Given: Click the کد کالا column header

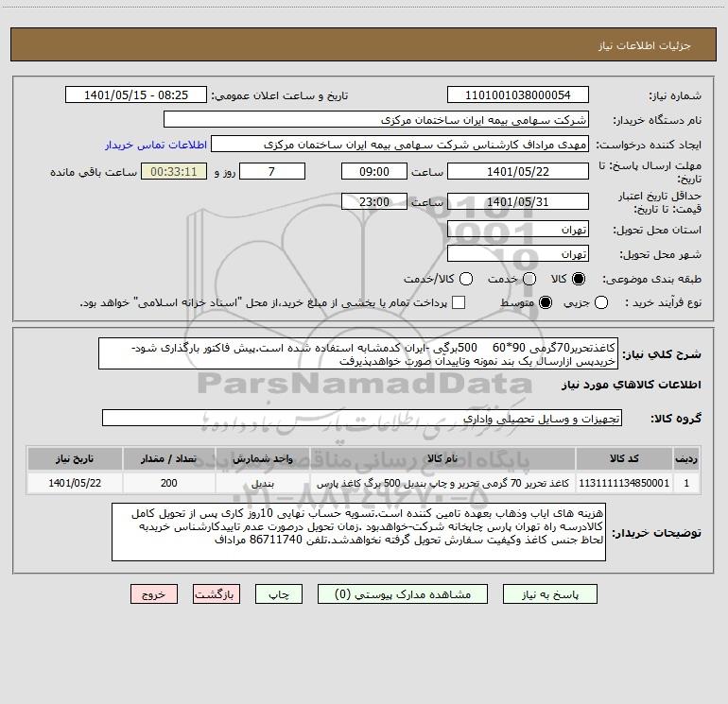Looking at the screenshot, I should pyautogui.click(x=624, y=458).
